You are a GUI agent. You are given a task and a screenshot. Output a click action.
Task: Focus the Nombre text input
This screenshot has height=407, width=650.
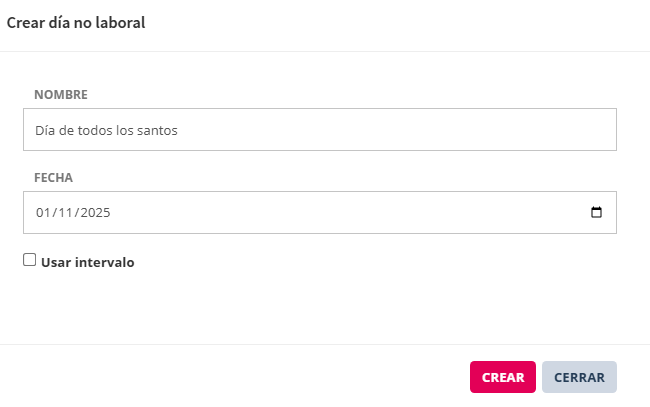tap(320, 130)
